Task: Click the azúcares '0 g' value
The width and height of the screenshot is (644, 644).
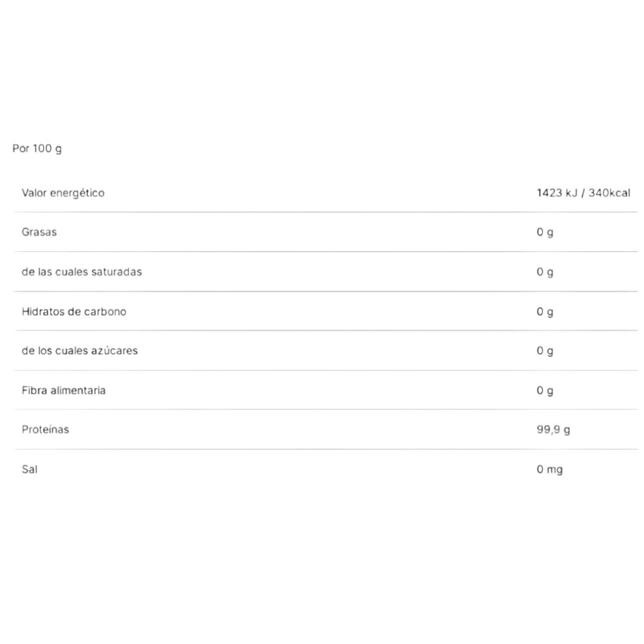Action: click(x=545, y=351)
